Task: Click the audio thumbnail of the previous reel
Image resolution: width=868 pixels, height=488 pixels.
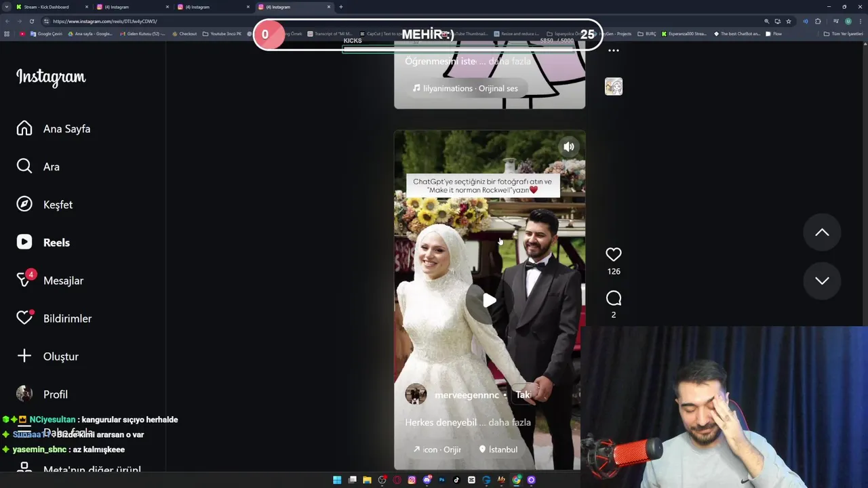Action: (x=614, y=87)
